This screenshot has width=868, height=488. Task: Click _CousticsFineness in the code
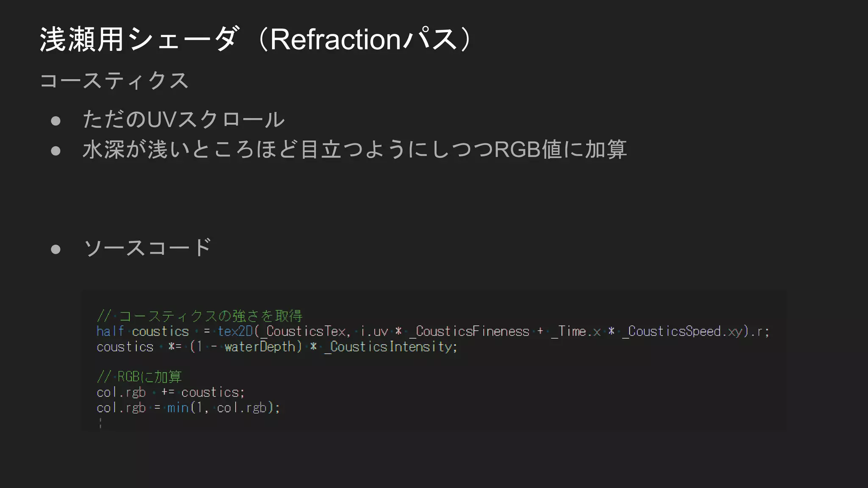pos(469,331)
